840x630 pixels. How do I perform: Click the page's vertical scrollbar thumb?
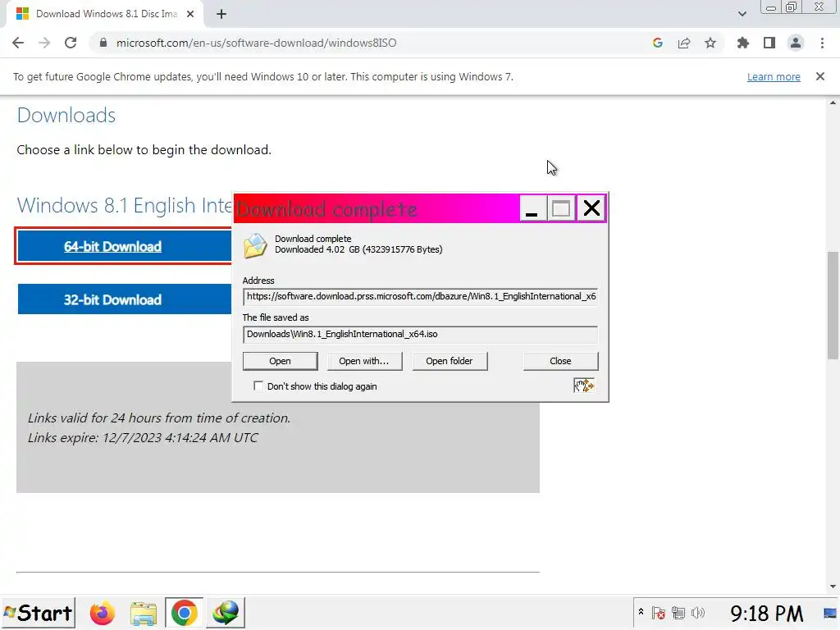[833, 305]
